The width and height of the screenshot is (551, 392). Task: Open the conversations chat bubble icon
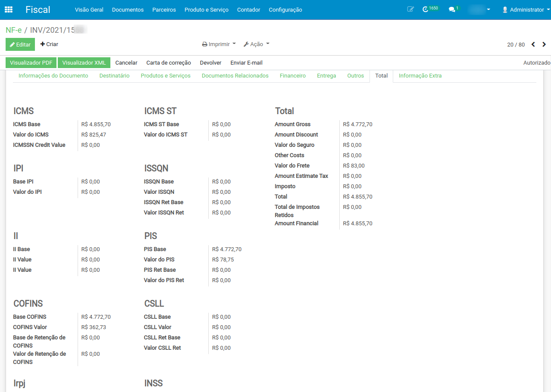tap(454, 9)
